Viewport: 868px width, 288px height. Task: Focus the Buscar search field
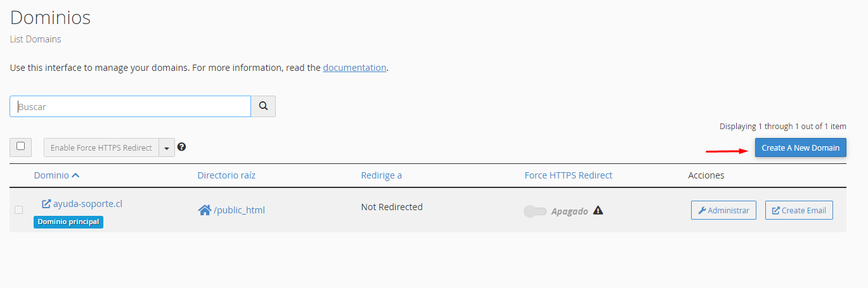pos(130,106)
